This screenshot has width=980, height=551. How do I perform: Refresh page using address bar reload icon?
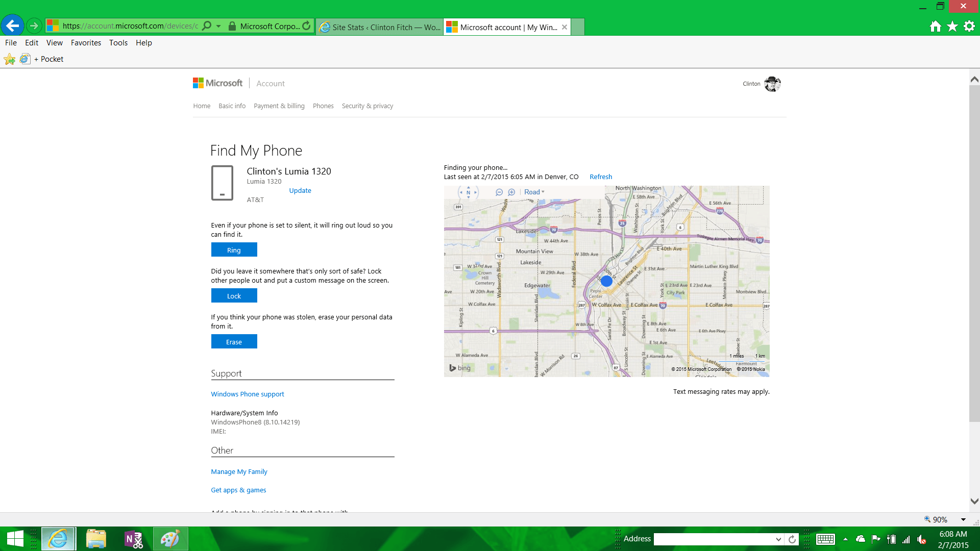[x=306, y=26]
